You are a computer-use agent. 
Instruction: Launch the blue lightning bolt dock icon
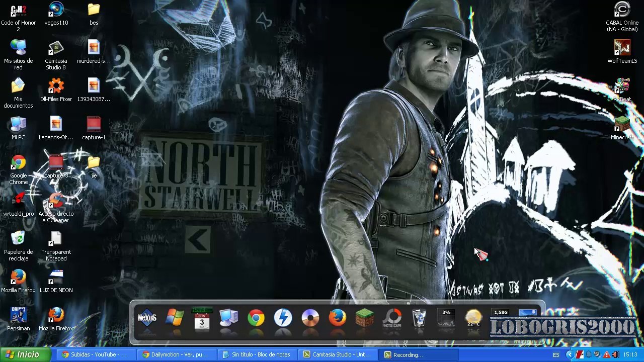click(283, 318)
